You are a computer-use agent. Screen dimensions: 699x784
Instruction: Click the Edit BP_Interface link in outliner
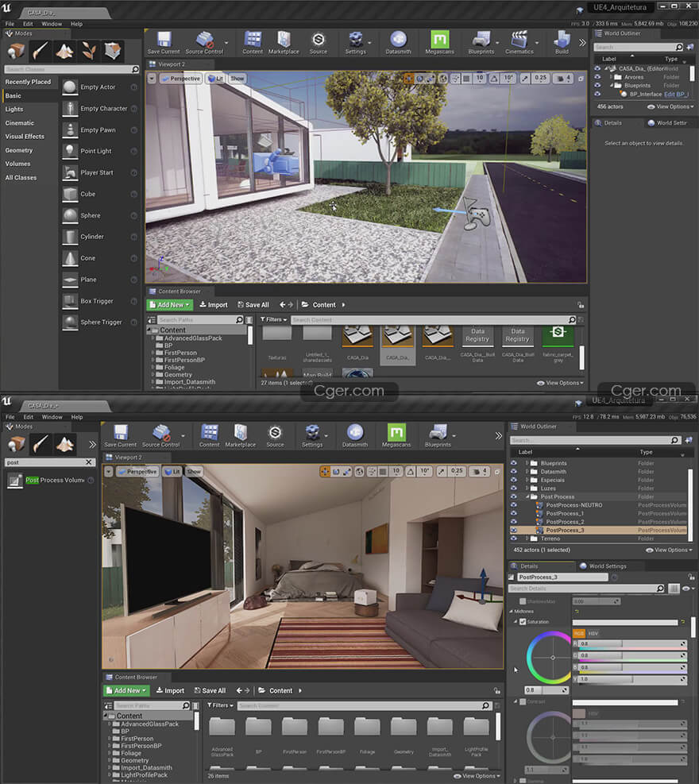(x=677, y=94)
